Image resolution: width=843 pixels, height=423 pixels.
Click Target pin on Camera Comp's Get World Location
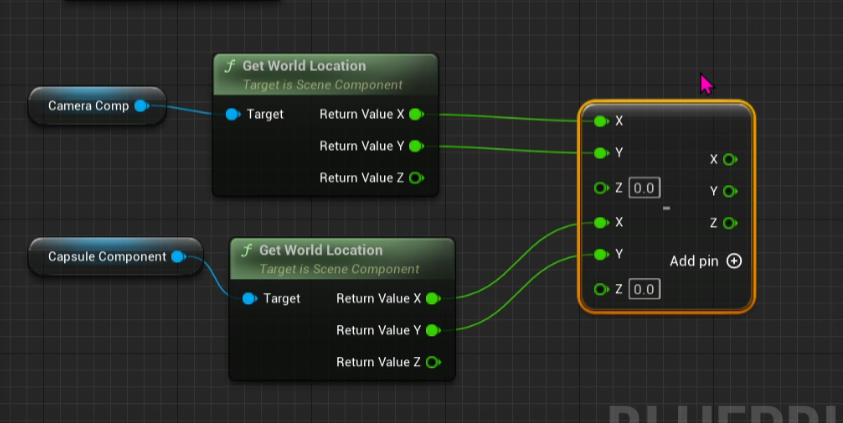pyautogui.click(x=233, y=114)
